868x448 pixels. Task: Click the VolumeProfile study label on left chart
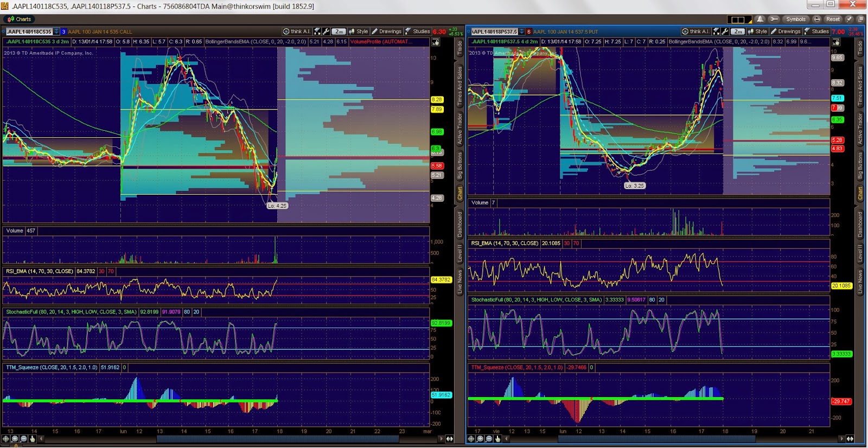tap(381, 42)
